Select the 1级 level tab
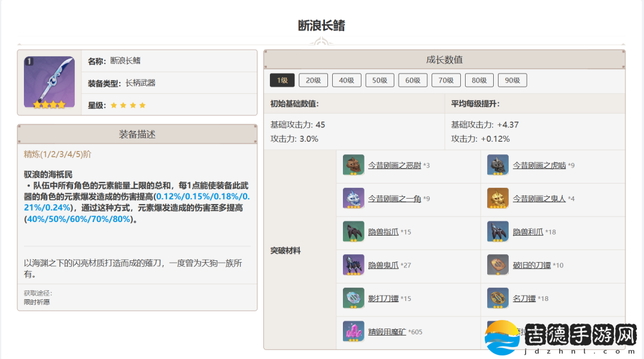 click(x=282, y=80)
